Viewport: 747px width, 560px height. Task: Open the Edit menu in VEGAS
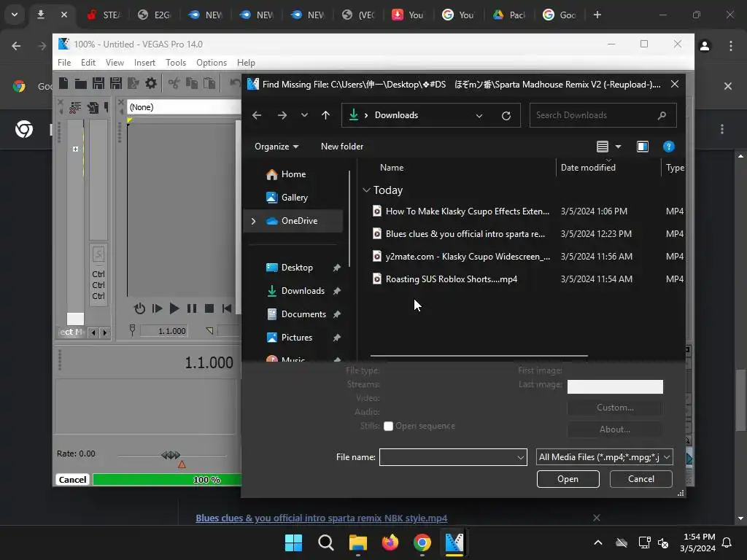[88, 63]
